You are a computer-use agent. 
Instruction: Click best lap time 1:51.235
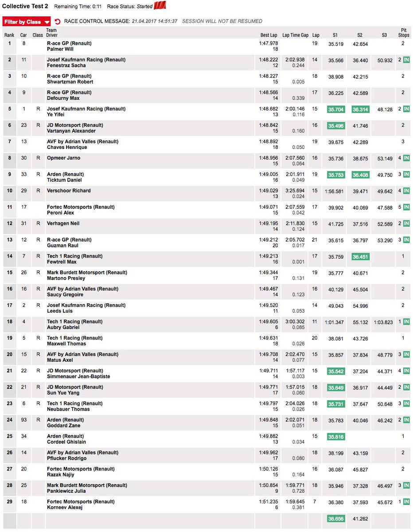point(269,502)
